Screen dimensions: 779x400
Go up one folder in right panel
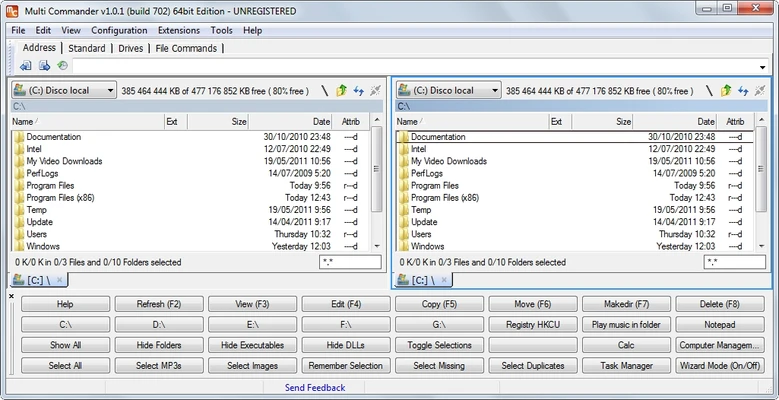coord(726,90)
